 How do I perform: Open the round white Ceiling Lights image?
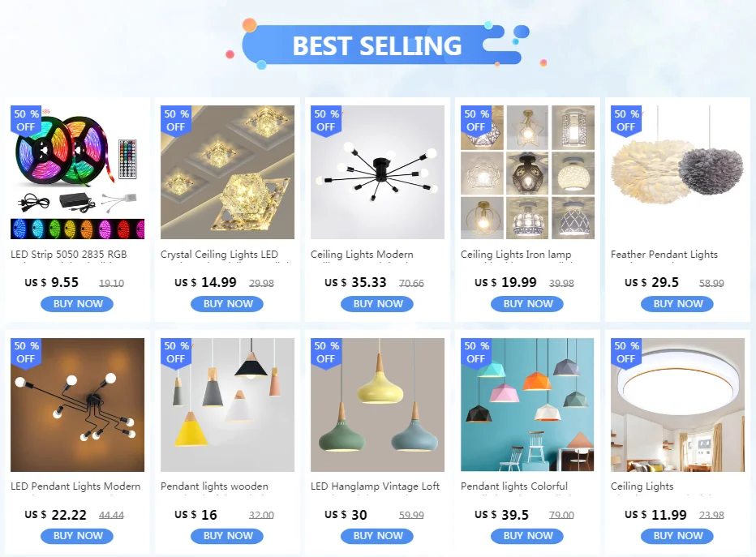(677, 405)
